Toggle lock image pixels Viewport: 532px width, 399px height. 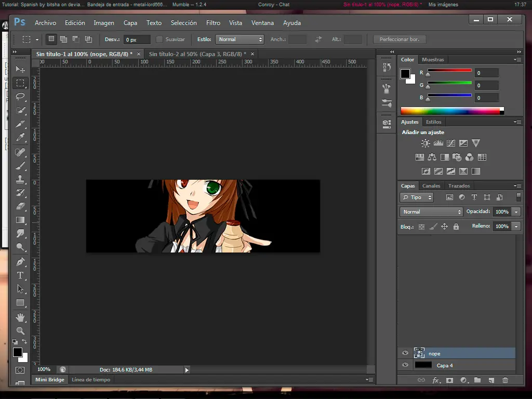tap(433, 227)
